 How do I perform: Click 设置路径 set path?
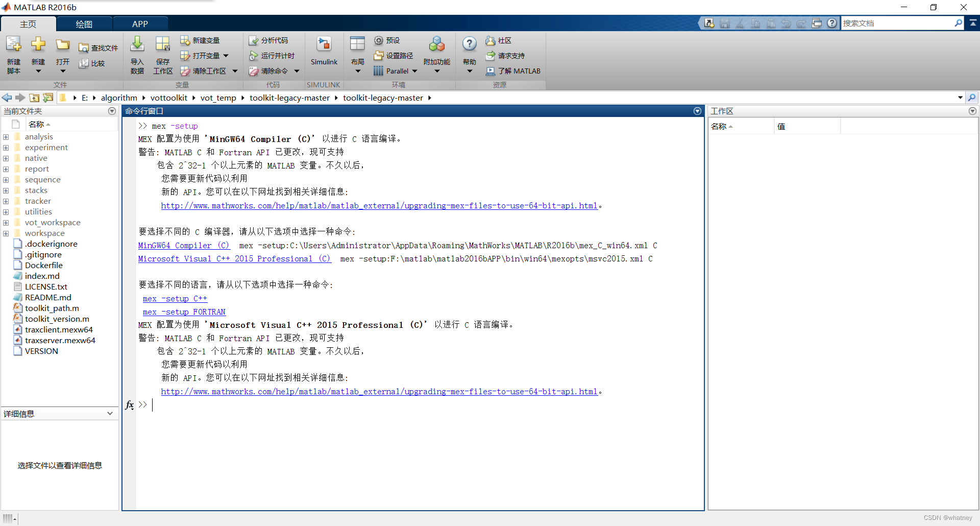(394, 56)
